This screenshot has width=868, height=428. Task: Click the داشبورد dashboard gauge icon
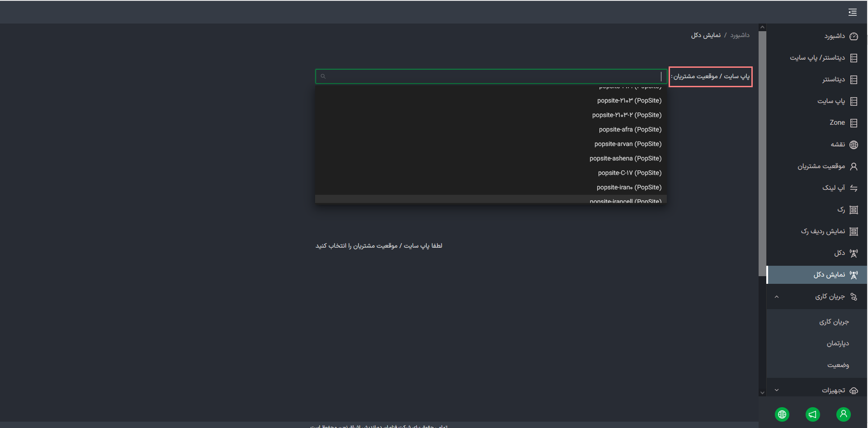click(x=854, y=36)
